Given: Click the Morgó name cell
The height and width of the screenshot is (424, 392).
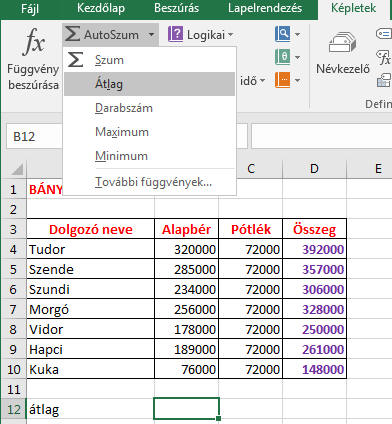Looking at the screenshot, I should tap(90, 309).
